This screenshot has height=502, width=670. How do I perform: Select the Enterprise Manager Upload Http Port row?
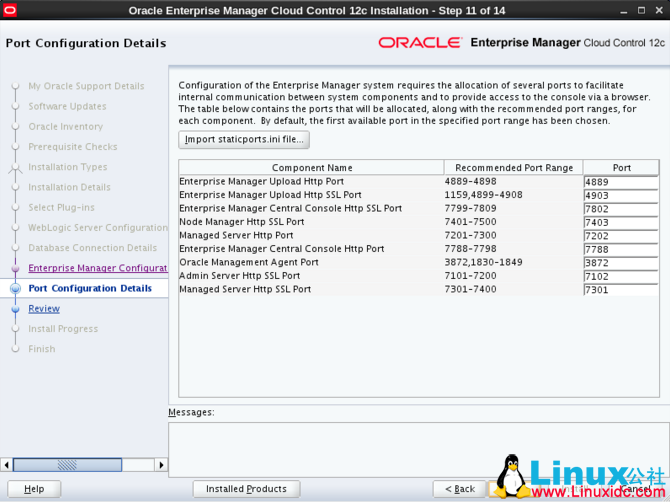[x=419, y=182]
